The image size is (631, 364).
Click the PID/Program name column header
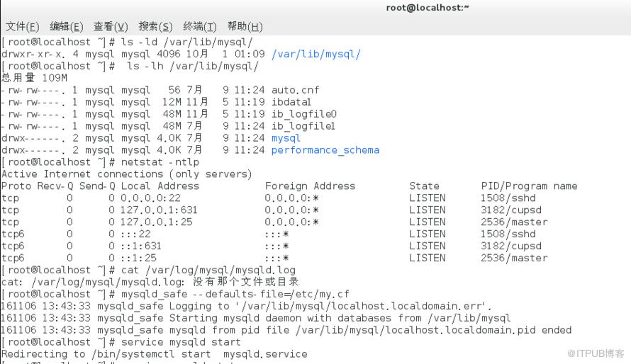click(529, 186)
